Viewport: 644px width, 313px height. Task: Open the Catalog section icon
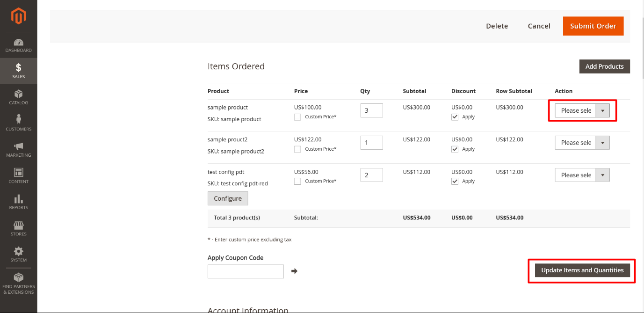(x=18, y=96)
